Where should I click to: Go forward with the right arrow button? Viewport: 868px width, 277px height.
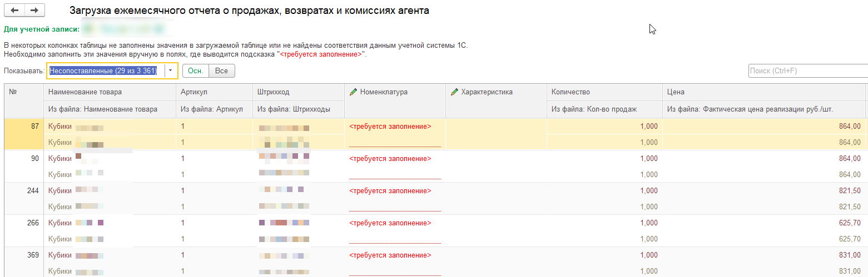tap(34, 11)
